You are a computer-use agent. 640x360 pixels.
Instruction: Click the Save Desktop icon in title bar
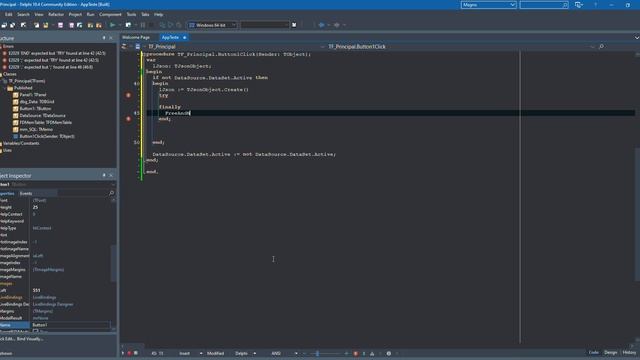coord(578,5)
